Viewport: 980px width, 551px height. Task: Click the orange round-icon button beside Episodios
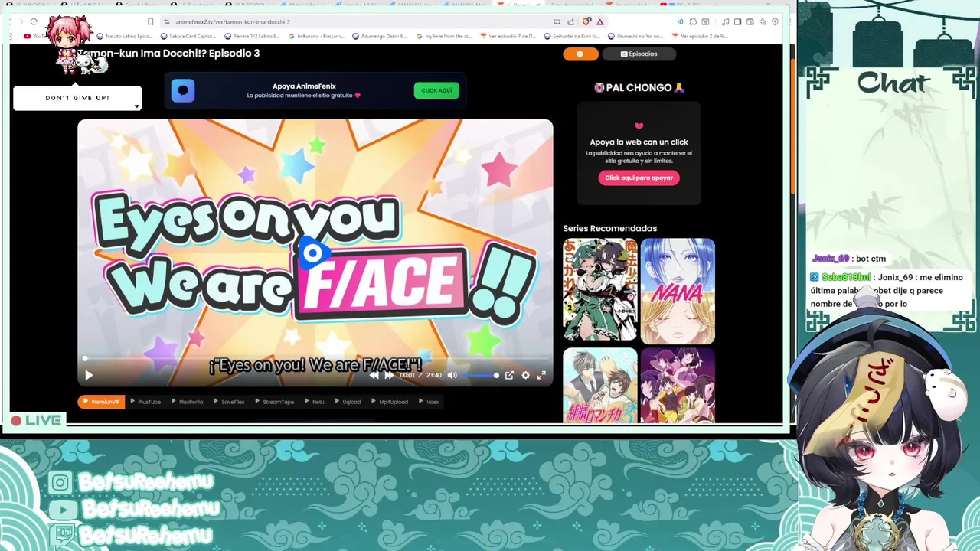[580, 54]
